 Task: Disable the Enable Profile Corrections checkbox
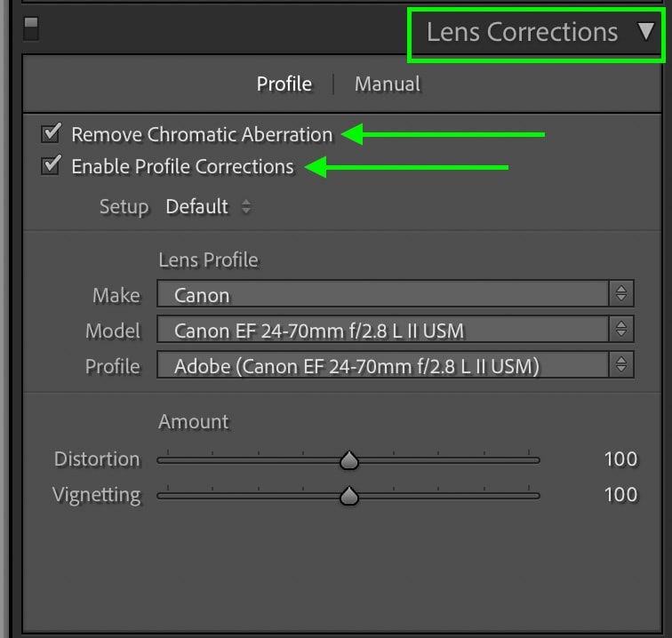(51, 165)
